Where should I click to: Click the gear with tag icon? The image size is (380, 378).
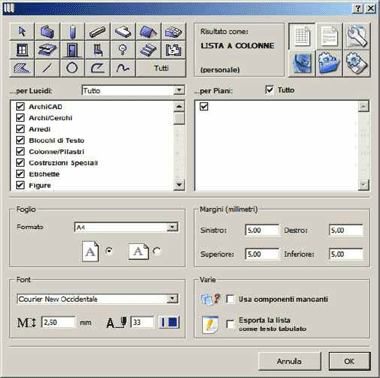coord(356,64)
